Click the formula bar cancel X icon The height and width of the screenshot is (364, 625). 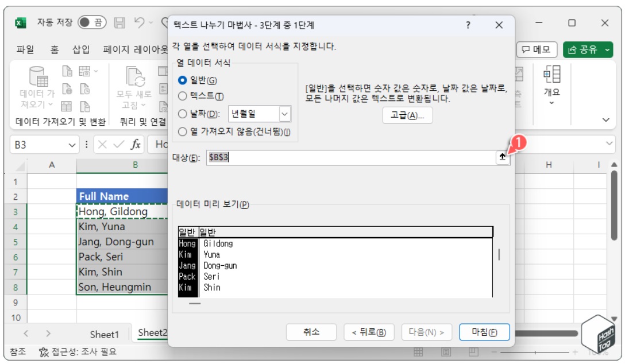[102, 144]
